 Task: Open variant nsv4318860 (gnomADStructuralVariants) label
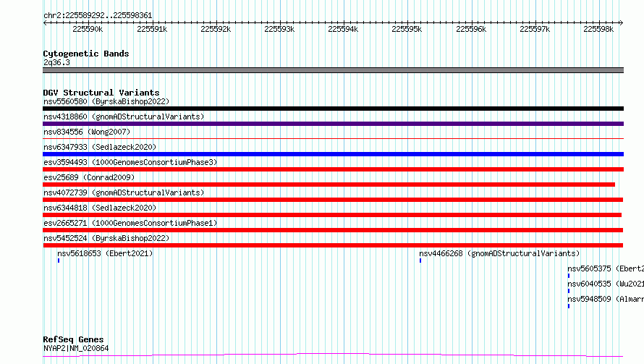click(124, 117)
